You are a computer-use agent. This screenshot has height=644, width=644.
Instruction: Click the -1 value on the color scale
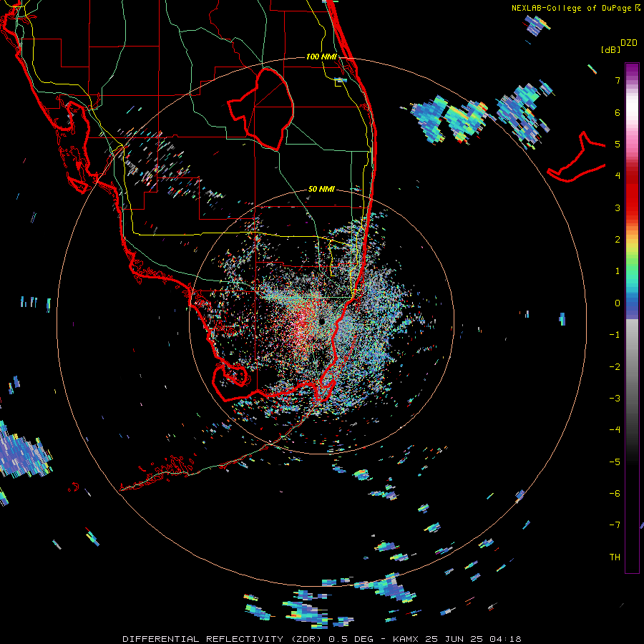[615, 335]
